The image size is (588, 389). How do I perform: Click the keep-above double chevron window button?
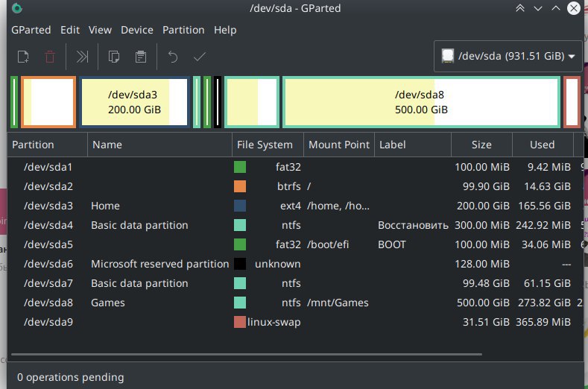(520, 8)
